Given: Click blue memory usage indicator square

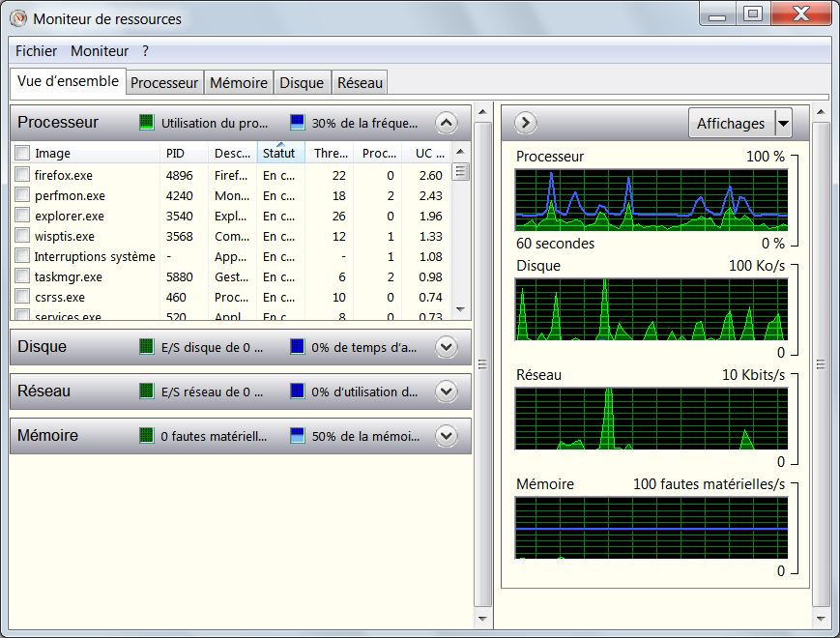Looking at the screenshot, I should [x=298, y=436].
